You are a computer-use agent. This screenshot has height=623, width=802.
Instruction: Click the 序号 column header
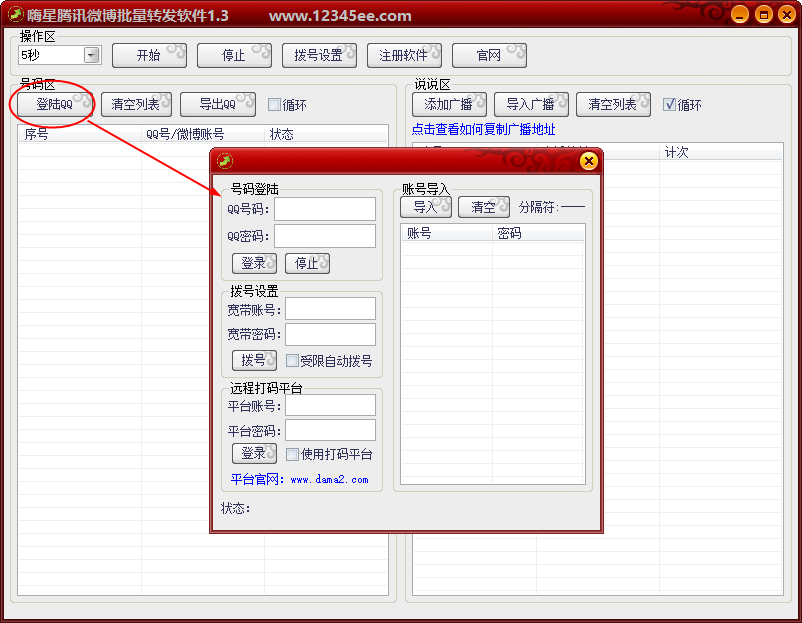pos(80,134)
